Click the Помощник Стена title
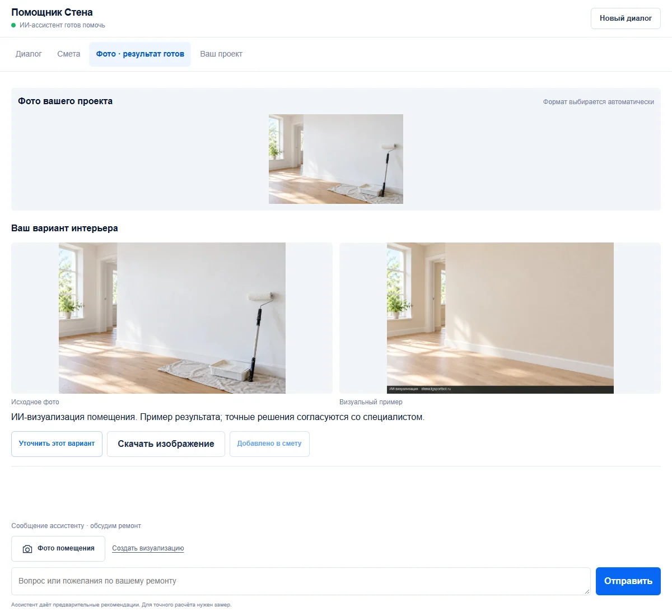672x616 pixels. pyautogui.click(x=52, y=12)
